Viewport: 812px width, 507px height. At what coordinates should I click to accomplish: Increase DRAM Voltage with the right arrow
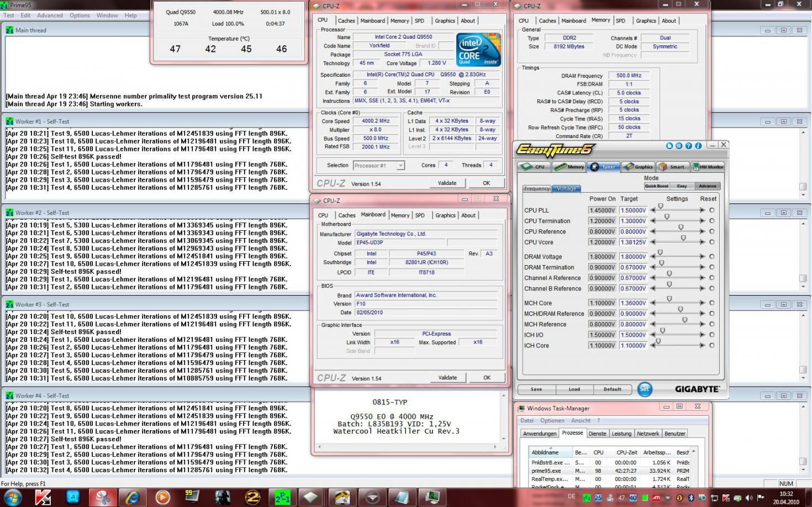point(702,257)
